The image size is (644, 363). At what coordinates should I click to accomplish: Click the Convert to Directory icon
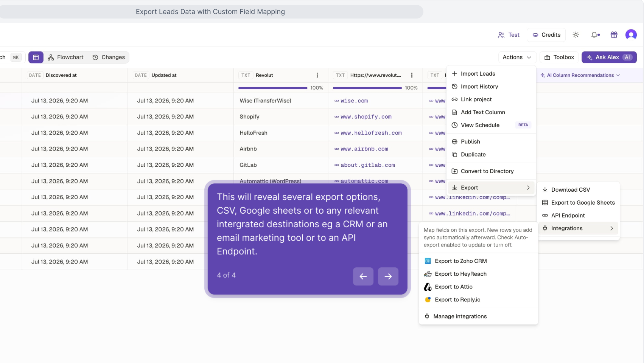pos(455,171)
